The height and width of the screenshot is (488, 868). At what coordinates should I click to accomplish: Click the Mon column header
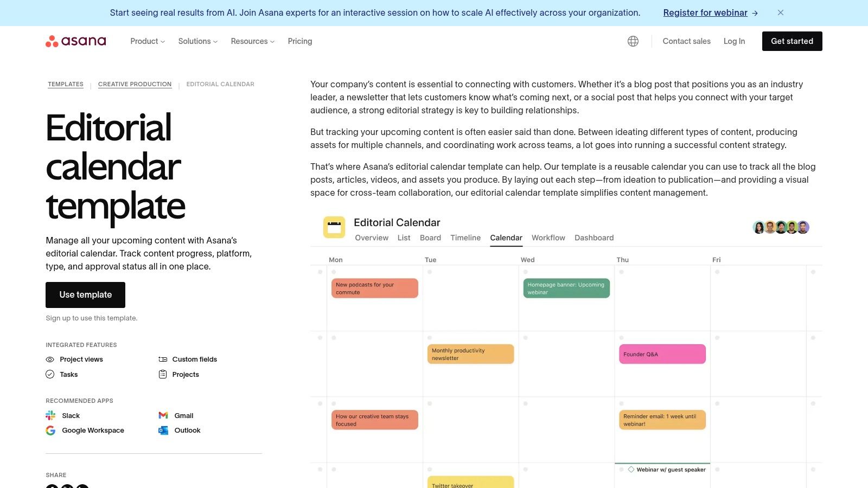pyautogui.click(x=336, y=260)
